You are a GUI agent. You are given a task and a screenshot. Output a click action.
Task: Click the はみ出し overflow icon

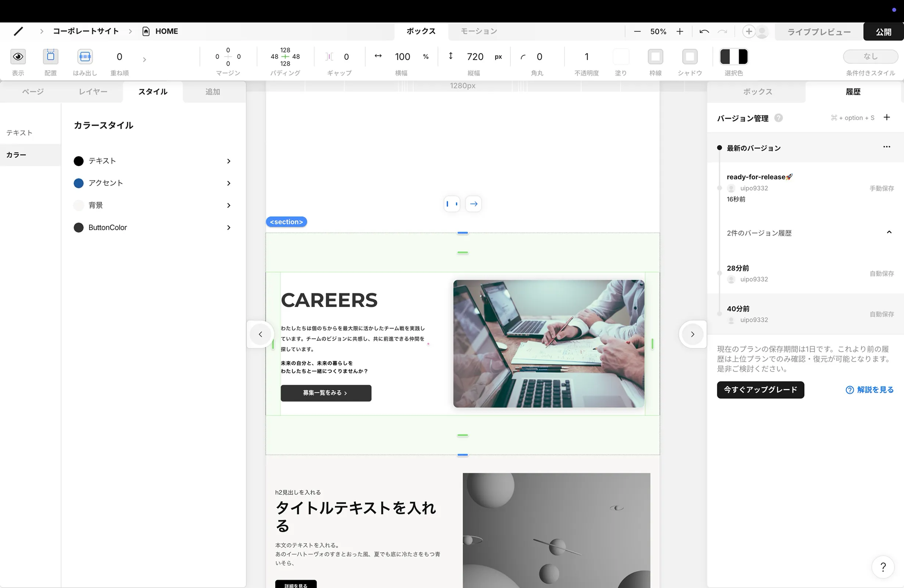coord(85,57)
